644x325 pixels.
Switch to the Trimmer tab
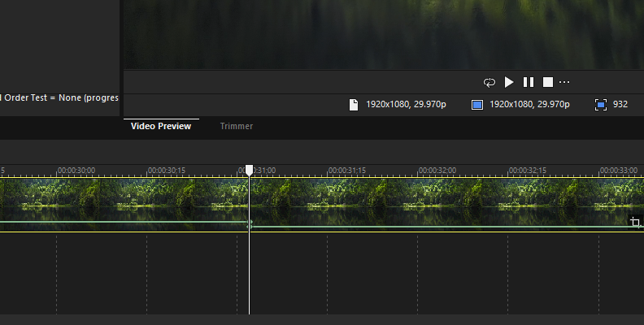(237, 126)
